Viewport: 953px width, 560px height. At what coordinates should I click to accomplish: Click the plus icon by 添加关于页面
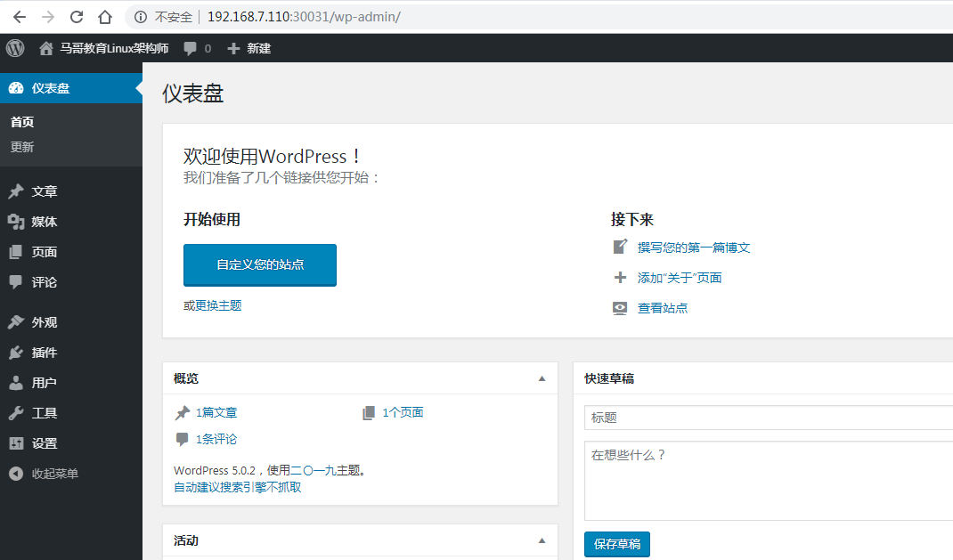coord(620,278)
